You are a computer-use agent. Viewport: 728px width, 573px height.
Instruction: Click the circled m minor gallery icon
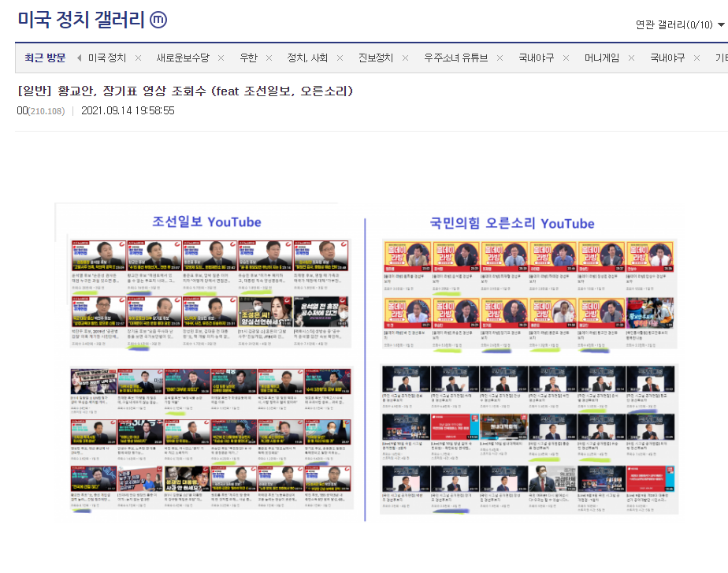(158, 20)
